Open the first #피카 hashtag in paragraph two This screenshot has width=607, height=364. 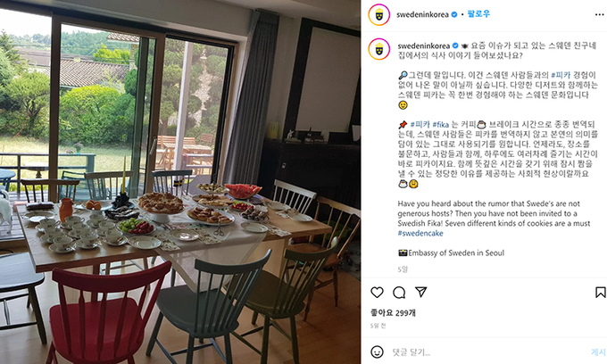(561, 75)
